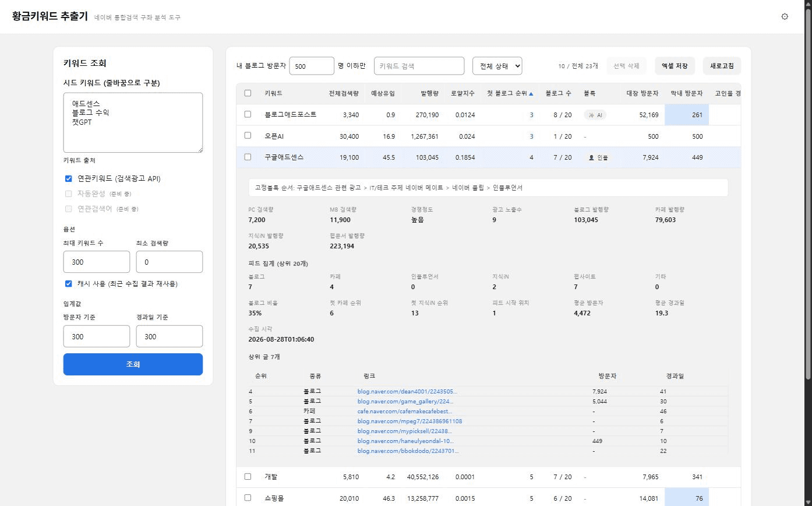Sort by 전체검색량 column header
812x506 pixels.
click(344, 93)
